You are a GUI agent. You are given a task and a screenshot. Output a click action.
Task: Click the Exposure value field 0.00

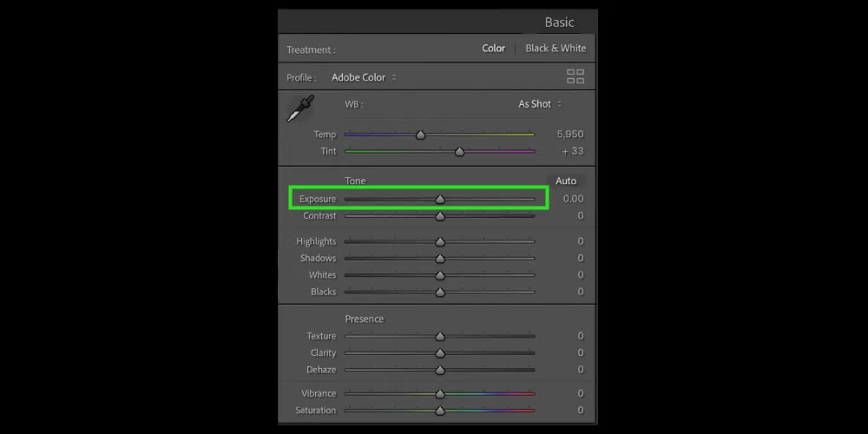tap(572, 200)
